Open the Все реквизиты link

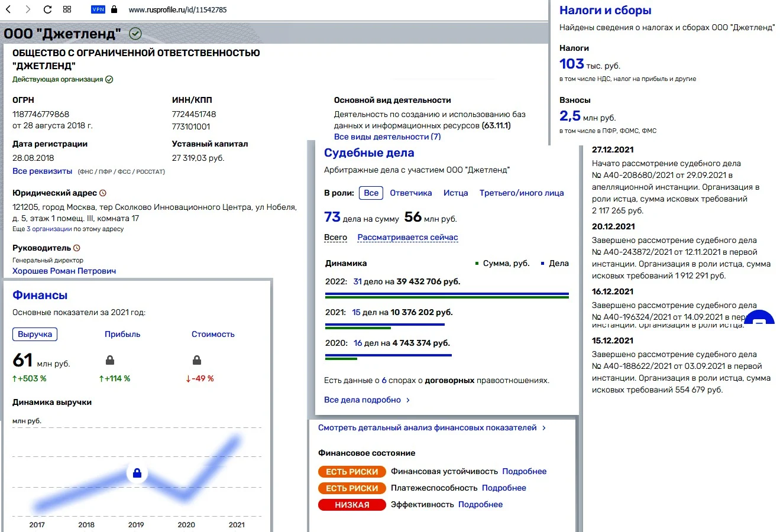[x=43, y=171]
